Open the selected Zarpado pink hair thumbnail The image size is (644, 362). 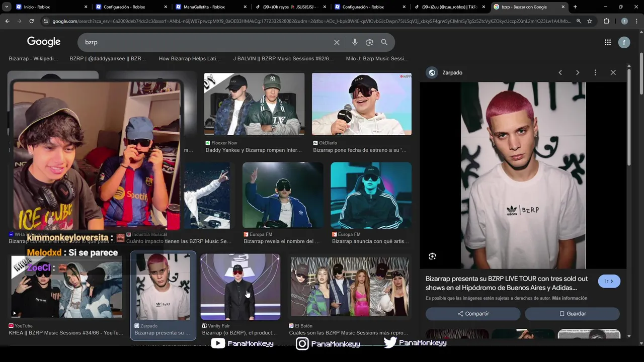click(163, 287)
